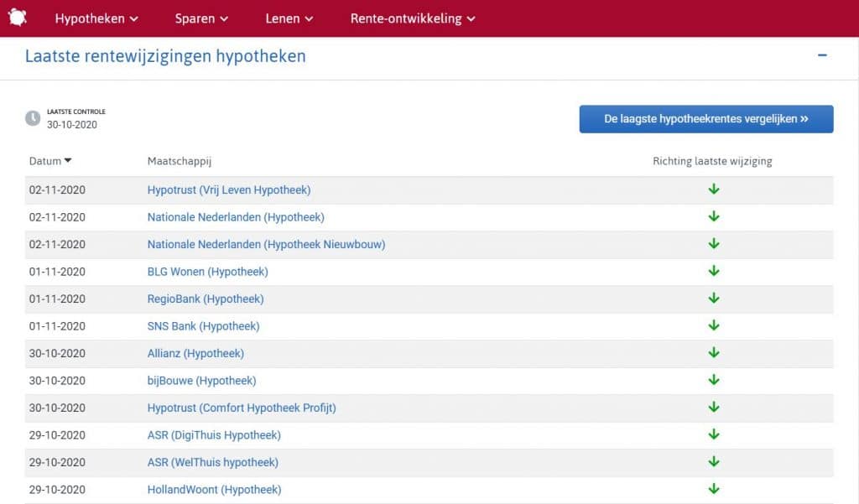Click green down arrow in bijBouwe row
Viewport: 859px width, 504px height.
click(713, 380)
